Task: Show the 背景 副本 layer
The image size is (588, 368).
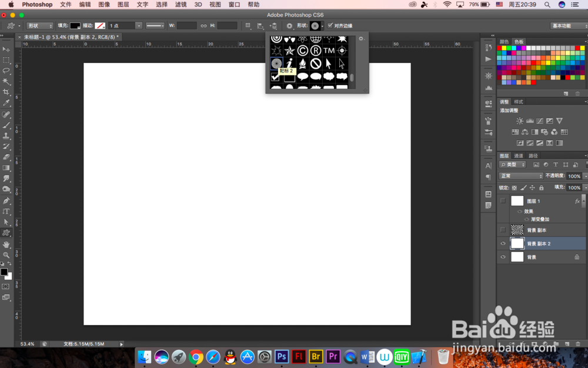Action: click(x=503, y=230)
